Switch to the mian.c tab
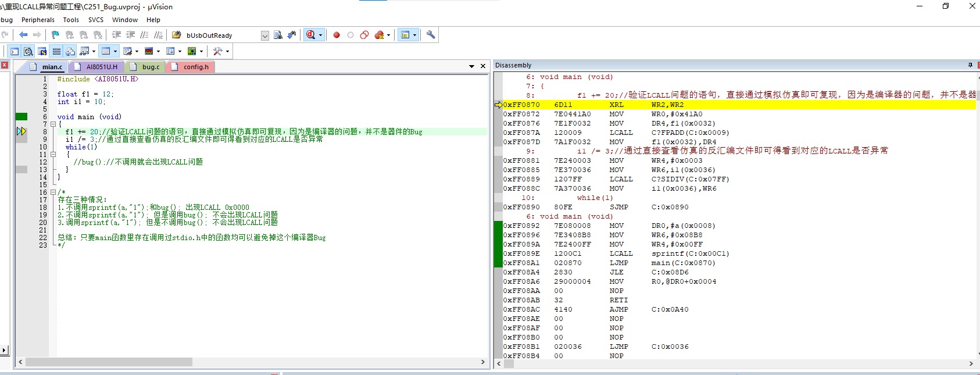This screenshot has height=375, width=980. [46, 67]
